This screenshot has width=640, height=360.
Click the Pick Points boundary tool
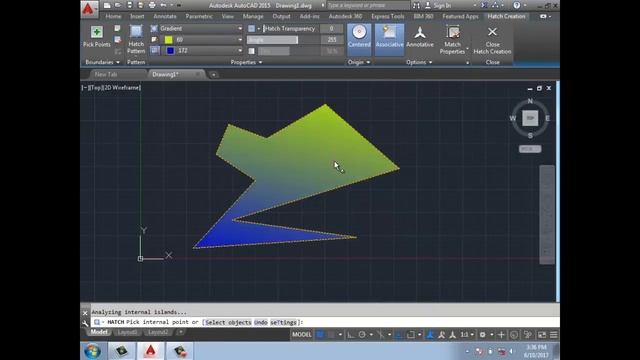tap(97, 37)
